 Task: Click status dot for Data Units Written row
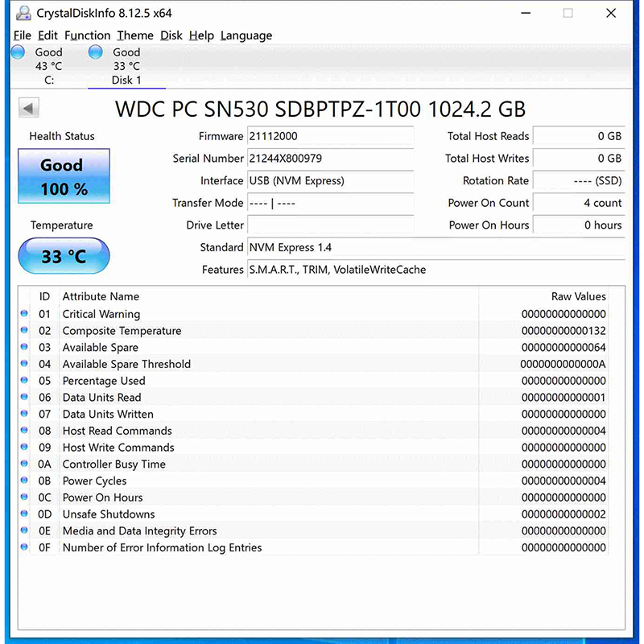(x=24, y=413)
